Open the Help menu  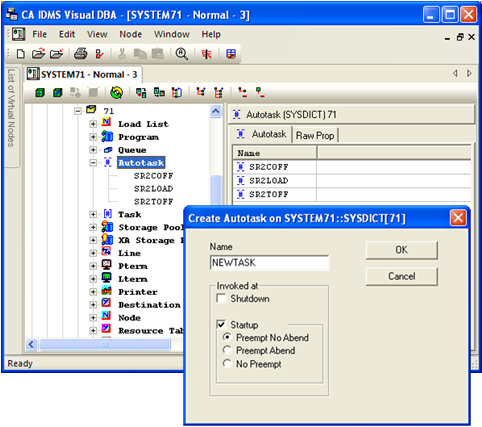pos(211,34)
